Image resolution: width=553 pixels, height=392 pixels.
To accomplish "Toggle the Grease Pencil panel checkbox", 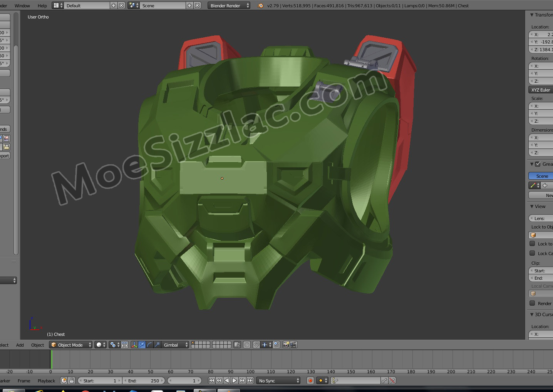I will (x=538, y=164).
